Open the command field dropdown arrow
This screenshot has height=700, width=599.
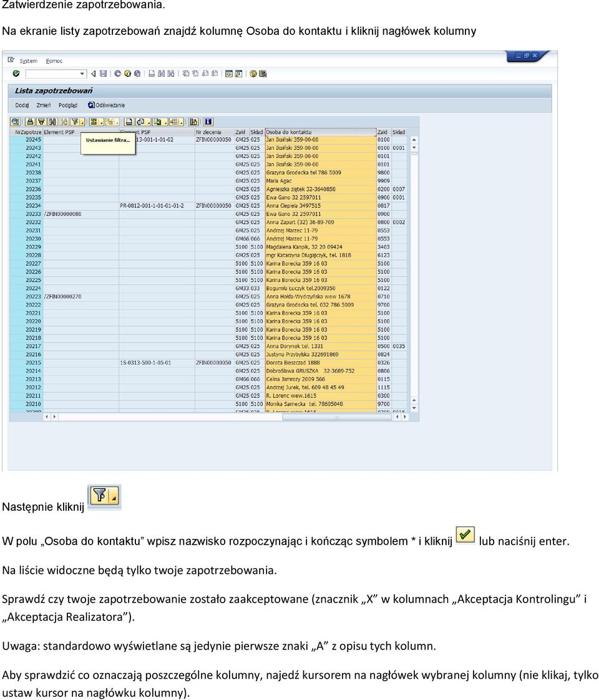pos(82,74)
